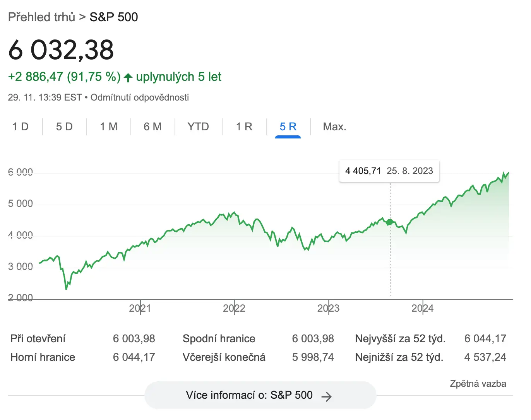Switch to the 5 D range tab
The image size is (531, 420).
click(x=64, y=127)
